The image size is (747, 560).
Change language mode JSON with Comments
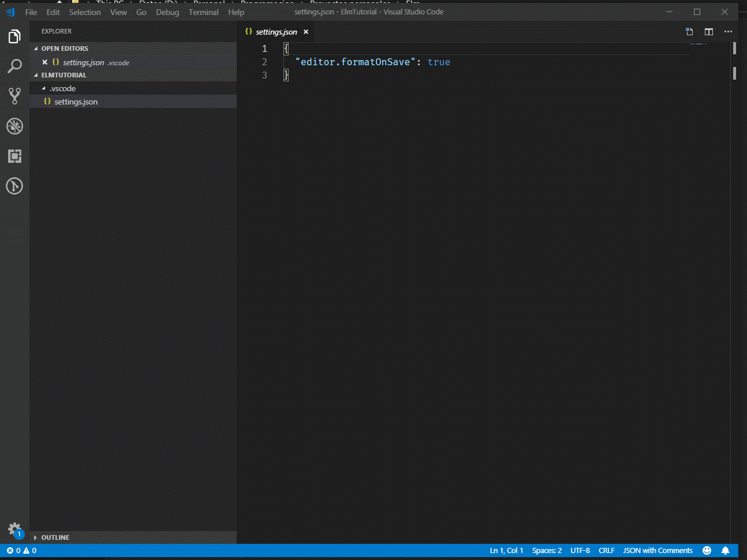click(x=658, y=550)
